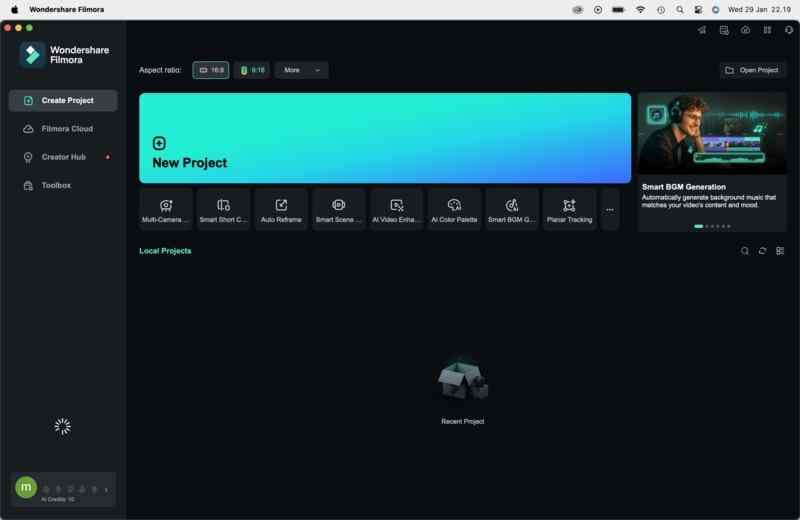Screen dimensions: 800x520
Task: Click the Smart BGM Generation title text
Action: tap(684, 187)
